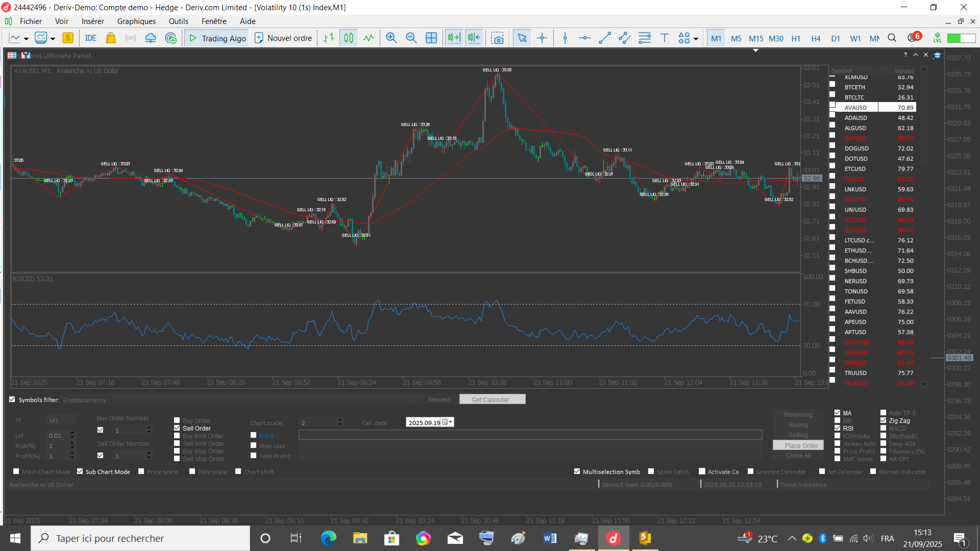Open the shapes tool dropdown arrow
Screen dimensions: 980x551
pos(696,39)
